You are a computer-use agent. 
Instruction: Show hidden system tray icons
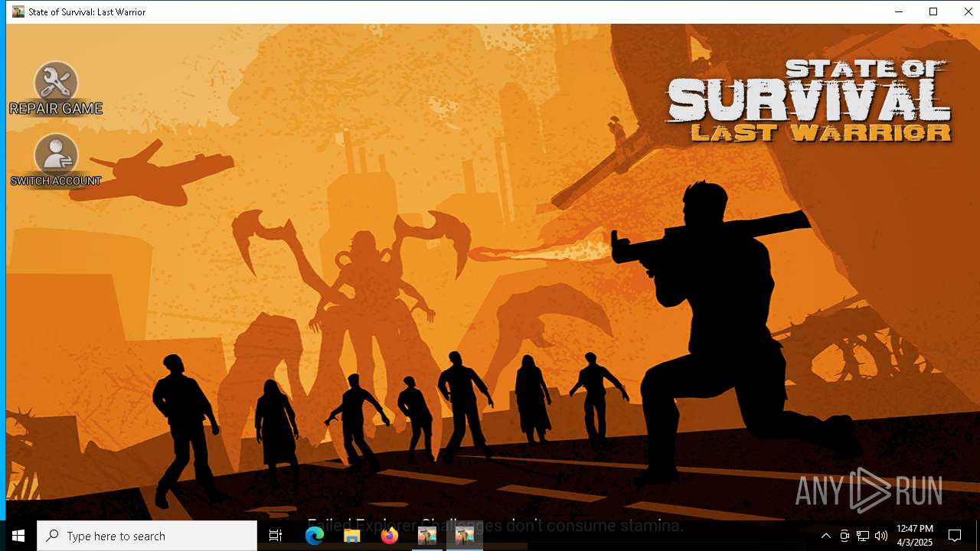[825, 536]
